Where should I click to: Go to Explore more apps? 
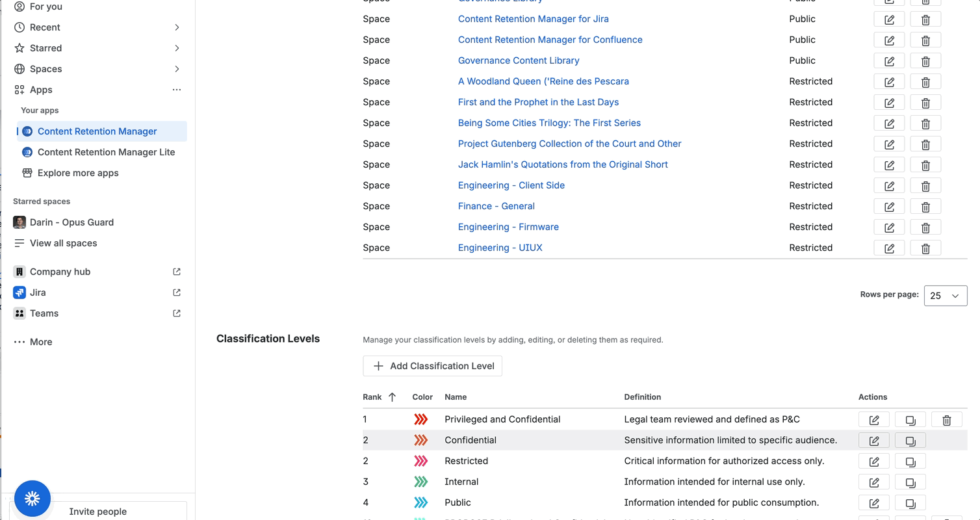point(78,173)
